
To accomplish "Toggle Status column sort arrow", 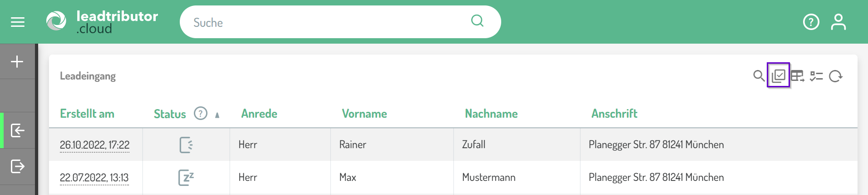I will pos(217,115).
